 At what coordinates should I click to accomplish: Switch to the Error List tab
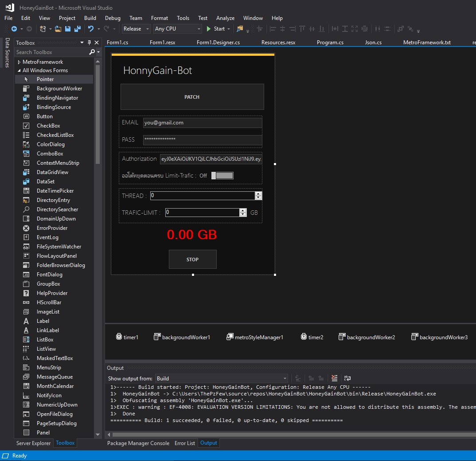point(184,443)
